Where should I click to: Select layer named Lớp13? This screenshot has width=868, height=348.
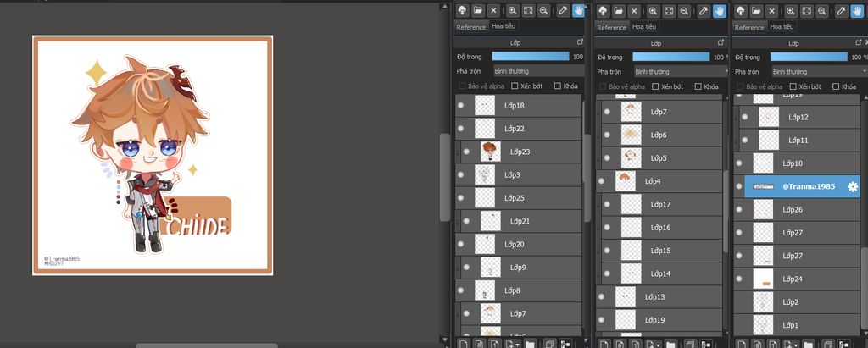[659, 297]
